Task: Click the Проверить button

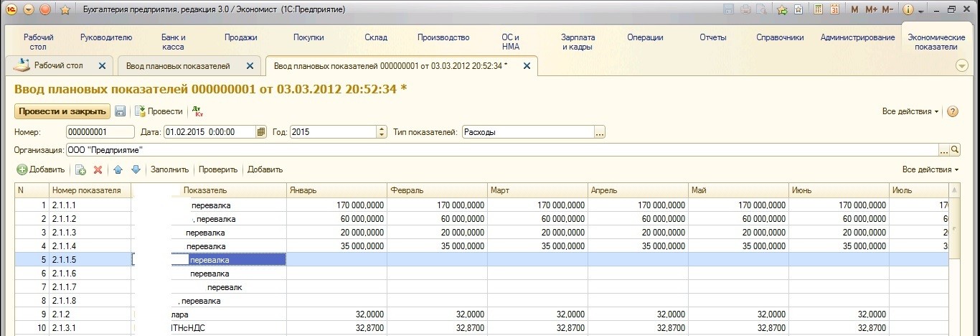Action: point(218,169)
